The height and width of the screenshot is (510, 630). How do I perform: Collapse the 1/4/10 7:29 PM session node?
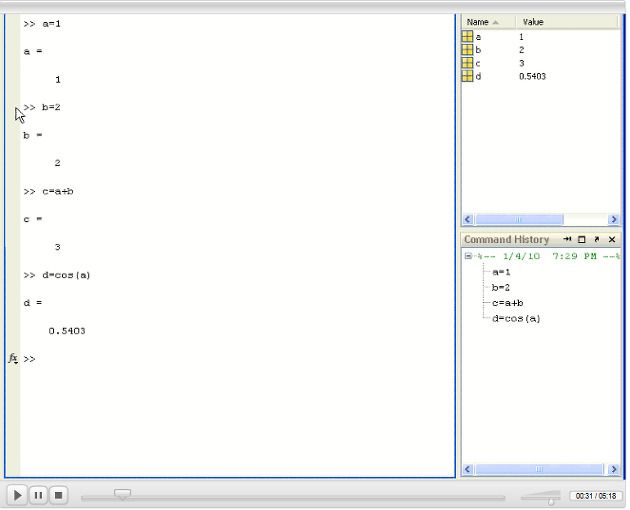[x=468, y=256]
